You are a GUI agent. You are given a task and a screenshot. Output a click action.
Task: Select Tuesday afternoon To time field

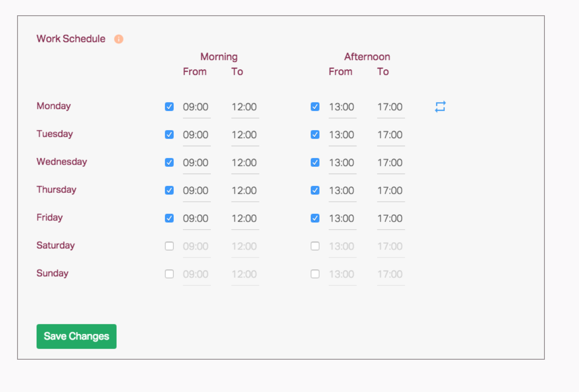click(x=391, y=135)
